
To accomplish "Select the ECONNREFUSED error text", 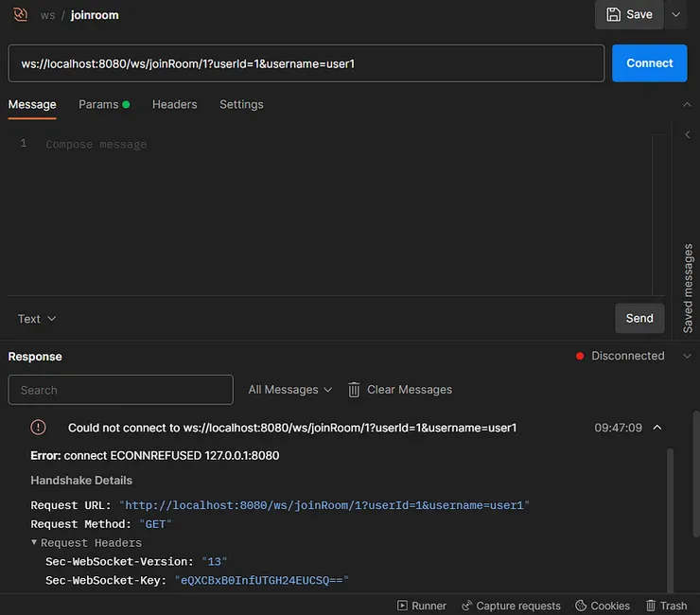I will (155, 455).
